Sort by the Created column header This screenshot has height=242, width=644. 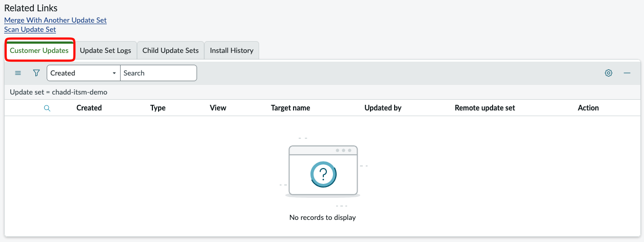[x=89, y=108]
